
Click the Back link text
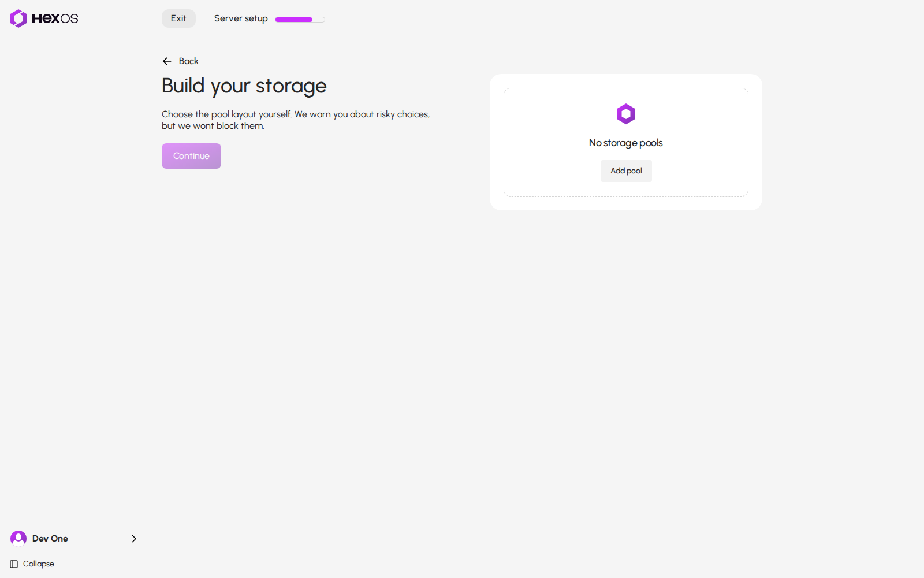(188, 61)
